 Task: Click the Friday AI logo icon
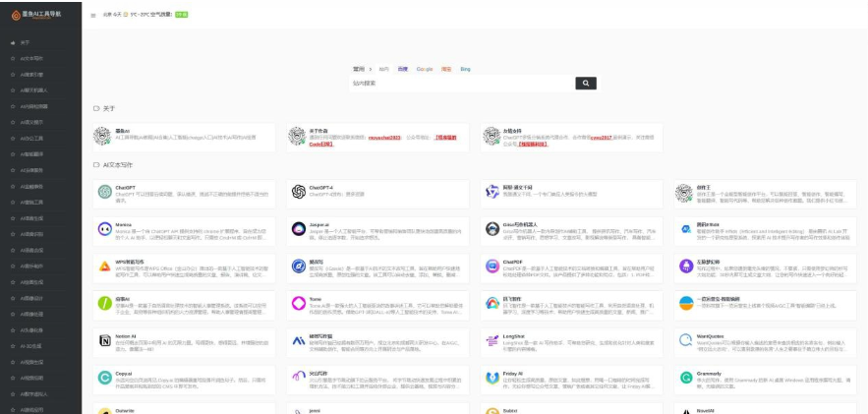492,378
